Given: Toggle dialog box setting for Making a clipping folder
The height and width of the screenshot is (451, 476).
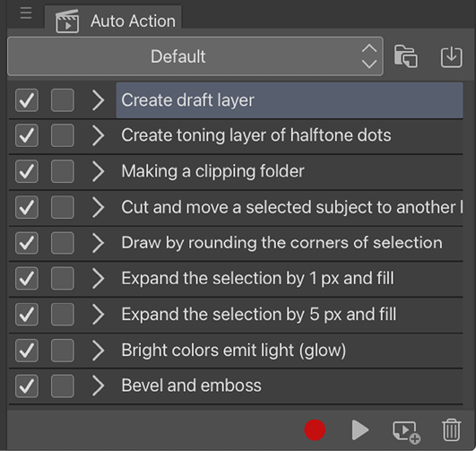Looking at the screenshot, I should click(63, 171).
